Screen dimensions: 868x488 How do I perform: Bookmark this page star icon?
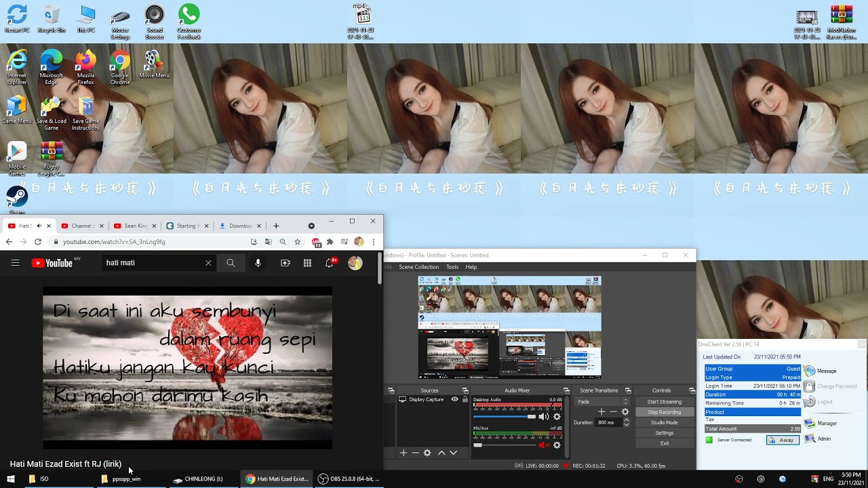pos(297,242)
